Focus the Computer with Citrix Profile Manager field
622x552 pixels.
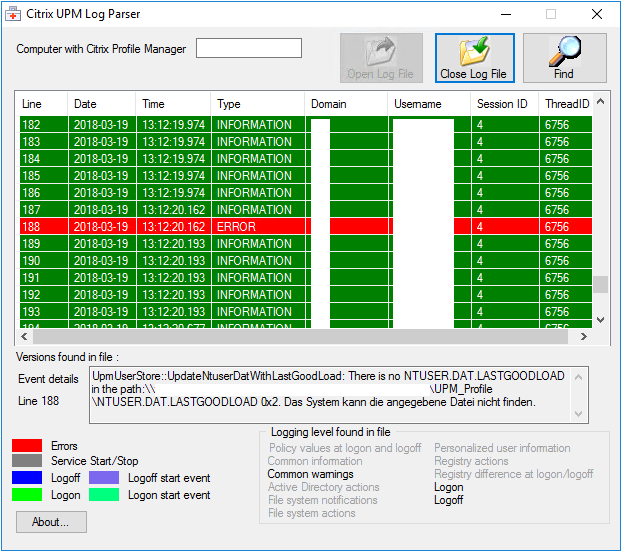[x=249, y=48]
